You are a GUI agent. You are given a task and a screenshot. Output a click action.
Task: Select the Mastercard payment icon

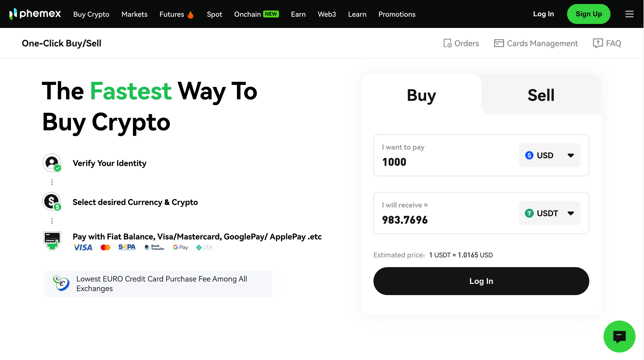[105, 247]
